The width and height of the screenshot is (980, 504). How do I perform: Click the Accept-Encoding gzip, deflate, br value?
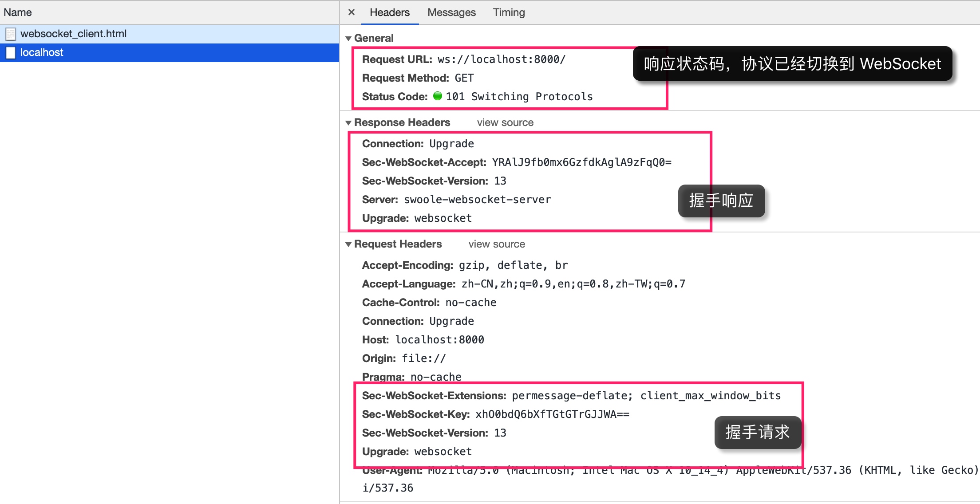tap(514, 265)
